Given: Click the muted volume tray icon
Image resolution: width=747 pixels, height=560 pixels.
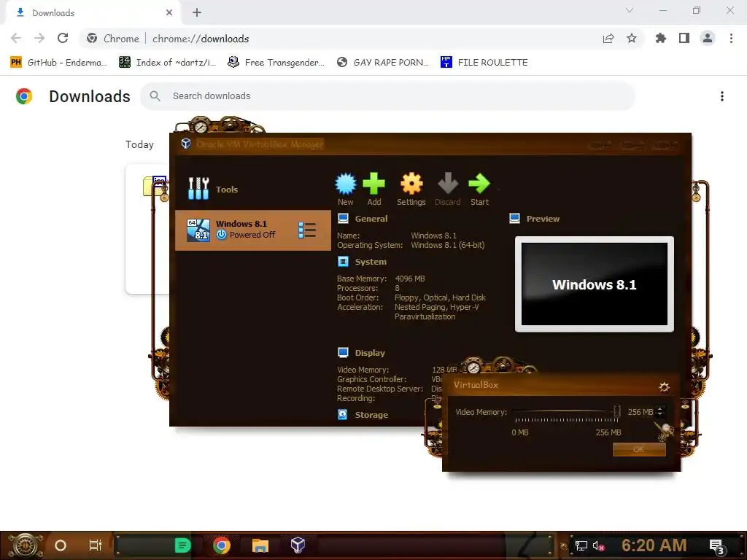Looking at the screenshot, I should click(x=598, y=545).
